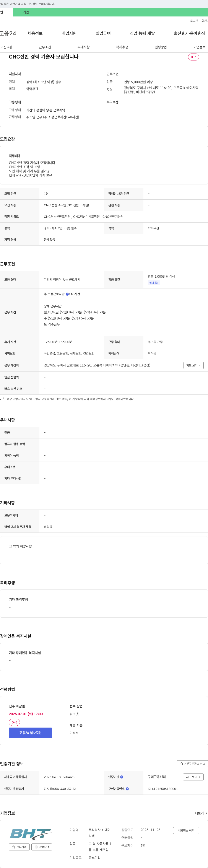Apply using 고용24 입사지원 button
208x868 pixels.
pyautogui.click(x=30, y=733)
